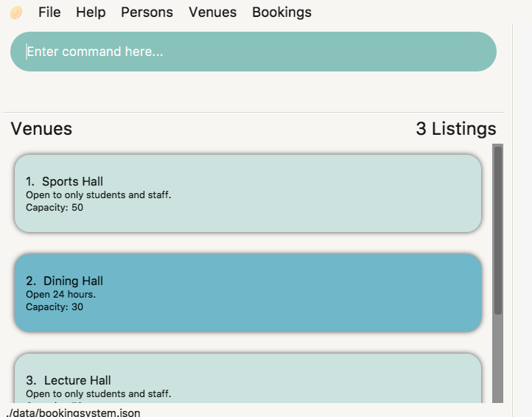Click the orange app icon in menu bar

[x=16, y=13]
